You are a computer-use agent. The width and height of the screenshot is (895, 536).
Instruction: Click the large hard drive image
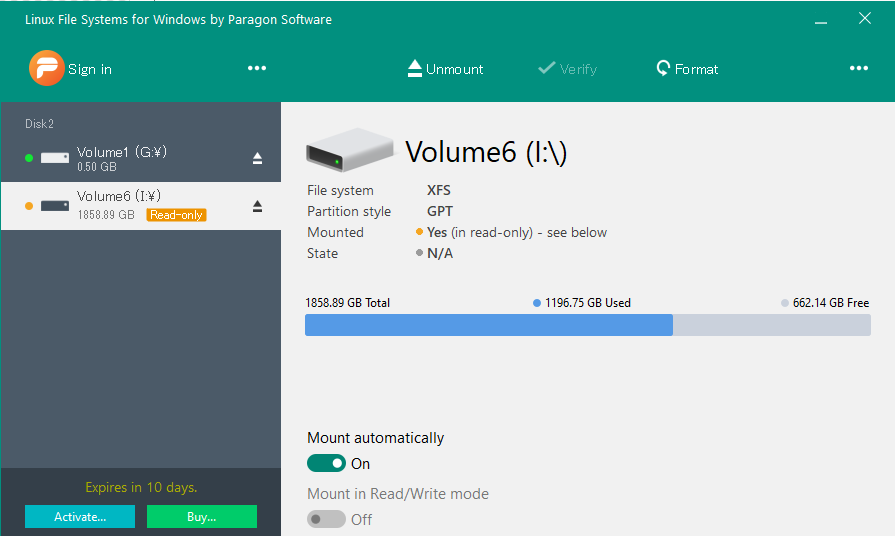350,150
